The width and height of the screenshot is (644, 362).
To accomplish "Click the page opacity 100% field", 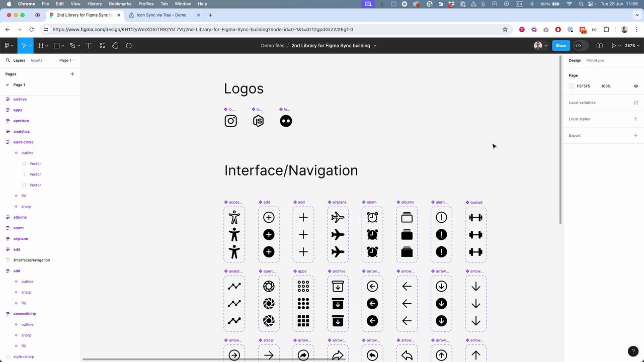I will pyautogui.click(x=606, y=86).
